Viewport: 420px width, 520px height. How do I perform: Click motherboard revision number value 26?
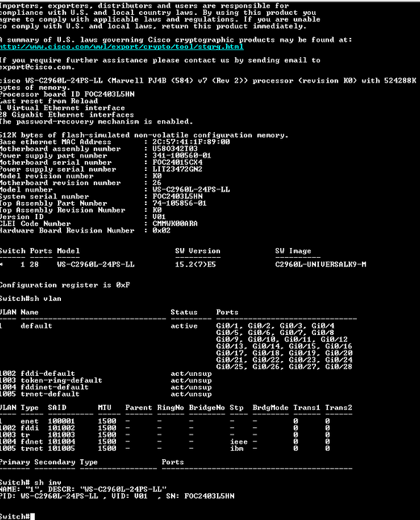[x=157, y=183]
